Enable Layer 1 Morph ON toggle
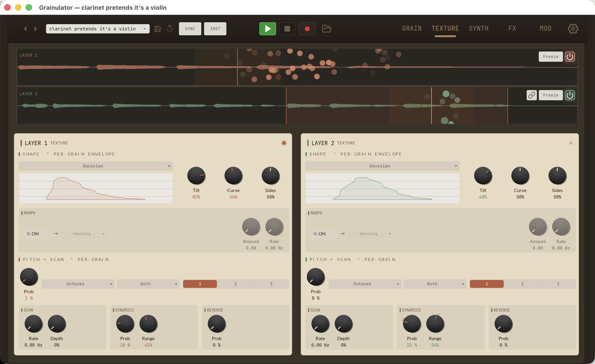 point(36,234)
